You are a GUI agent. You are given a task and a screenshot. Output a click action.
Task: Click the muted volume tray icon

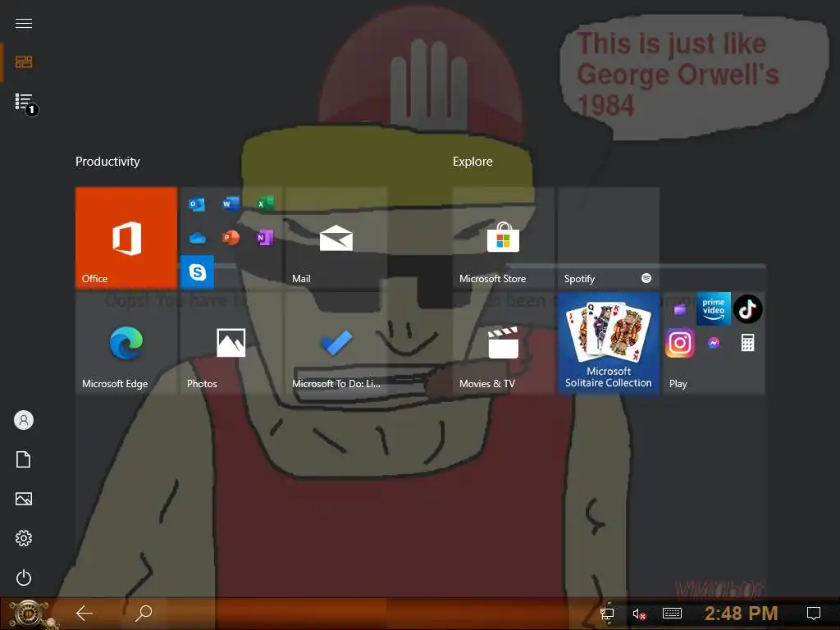coord(639,614)
